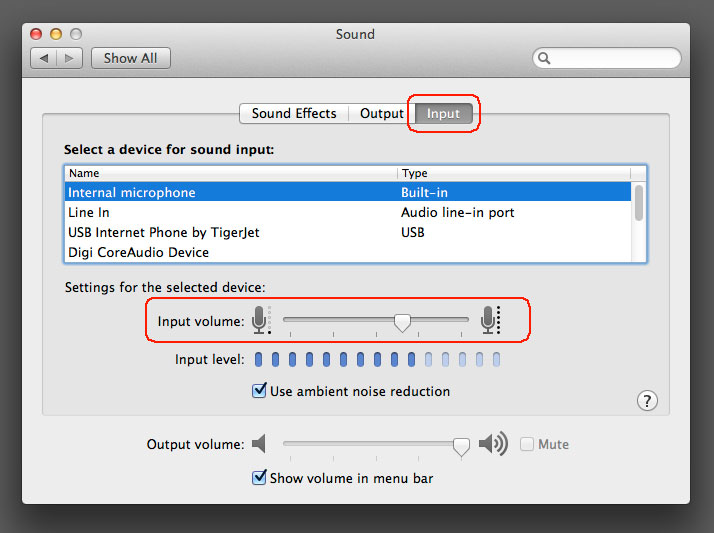Open help with the question mark button

pos(647,401)
